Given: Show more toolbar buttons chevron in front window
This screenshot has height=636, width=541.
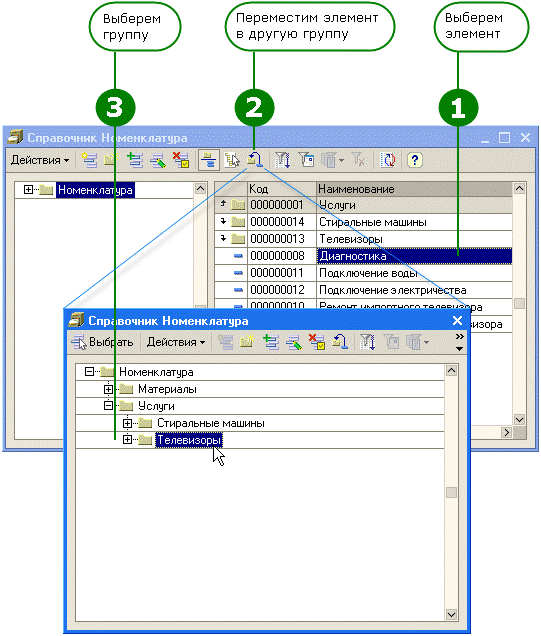Looking at the screenshot, I should pos(459,337).
